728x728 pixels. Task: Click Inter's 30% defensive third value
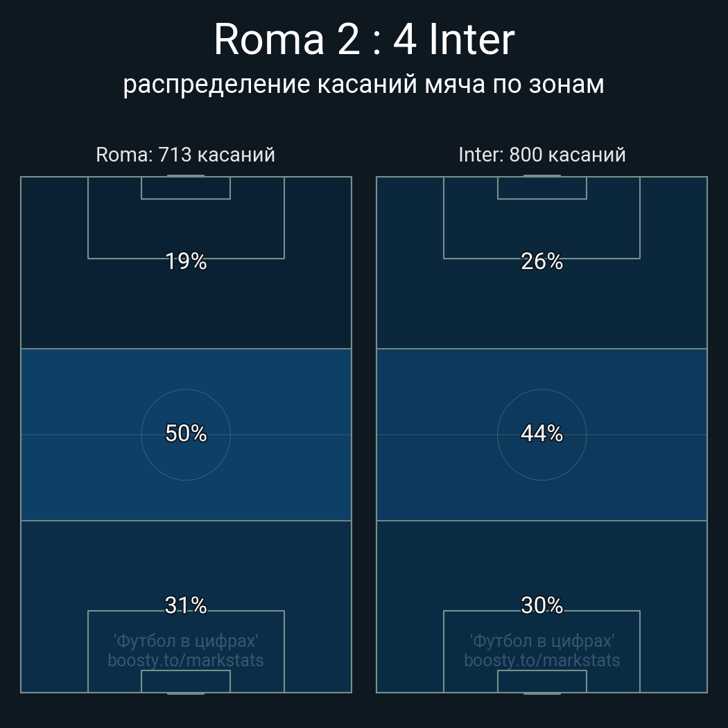click(541, 605)
